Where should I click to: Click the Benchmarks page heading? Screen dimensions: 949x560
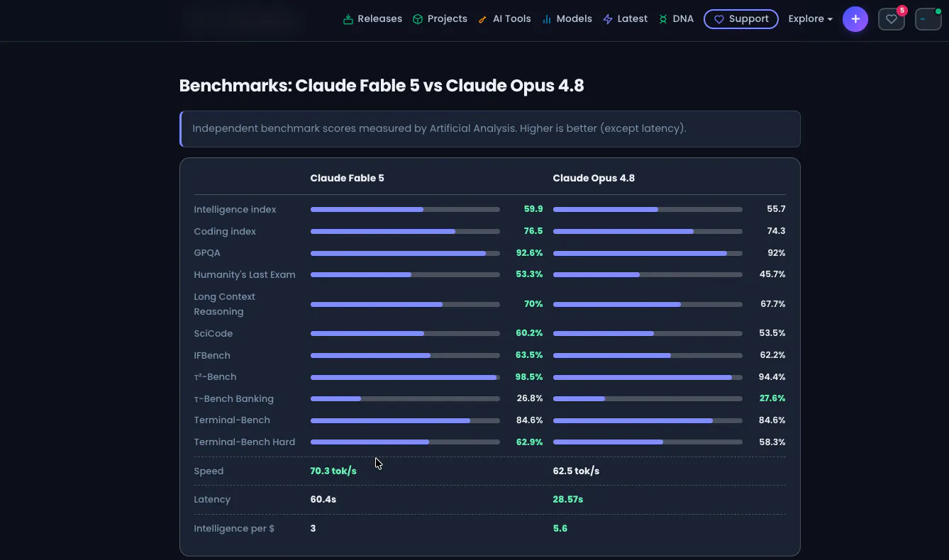coord(382,86)
